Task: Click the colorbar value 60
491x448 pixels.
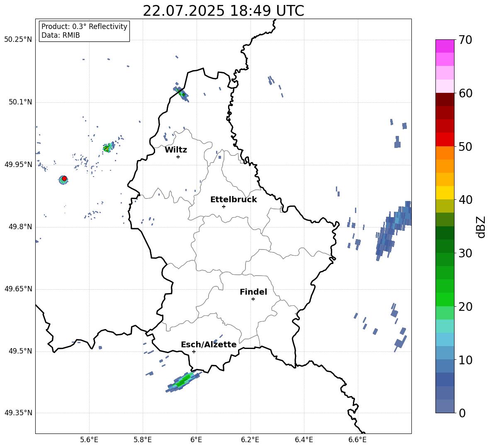Action: [x=465, y=93]
